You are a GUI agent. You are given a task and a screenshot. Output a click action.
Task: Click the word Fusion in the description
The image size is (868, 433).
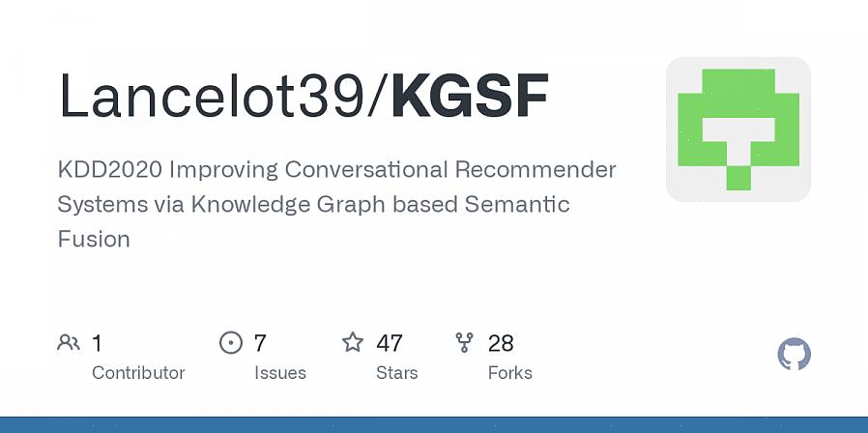pyautogui.click(x=94, y=239)
